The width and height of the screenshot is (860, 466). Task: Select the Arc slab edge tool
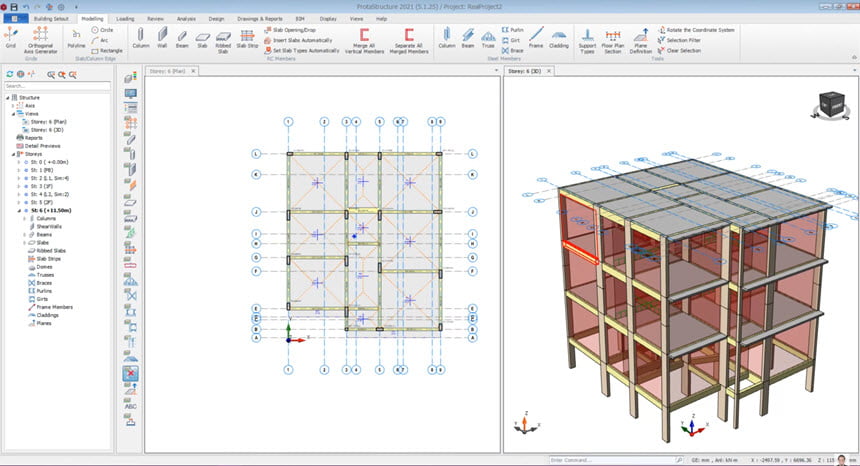pos(100,40)
